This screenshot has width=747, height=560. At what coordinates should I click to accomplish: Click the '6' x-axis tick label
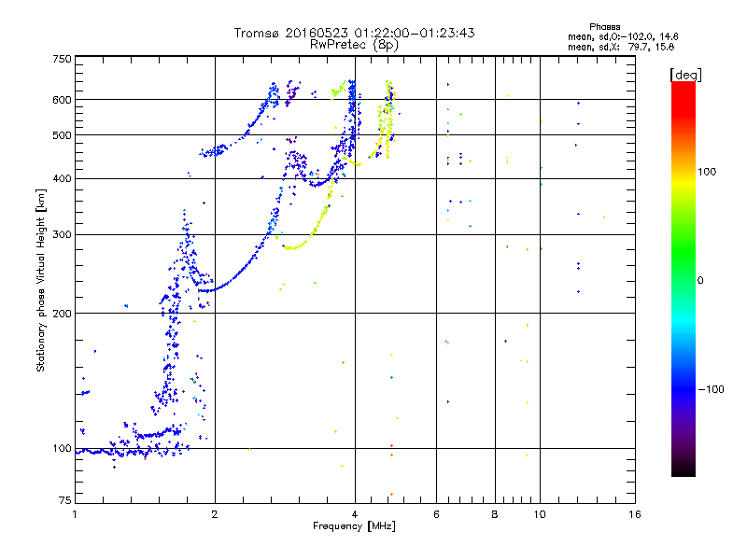point(436,514)
